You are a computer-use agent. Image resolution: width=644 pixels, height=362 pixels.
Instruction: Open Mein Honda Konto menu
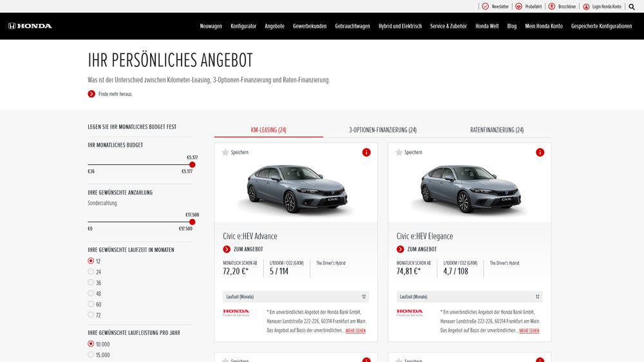[x=544, y=26]
